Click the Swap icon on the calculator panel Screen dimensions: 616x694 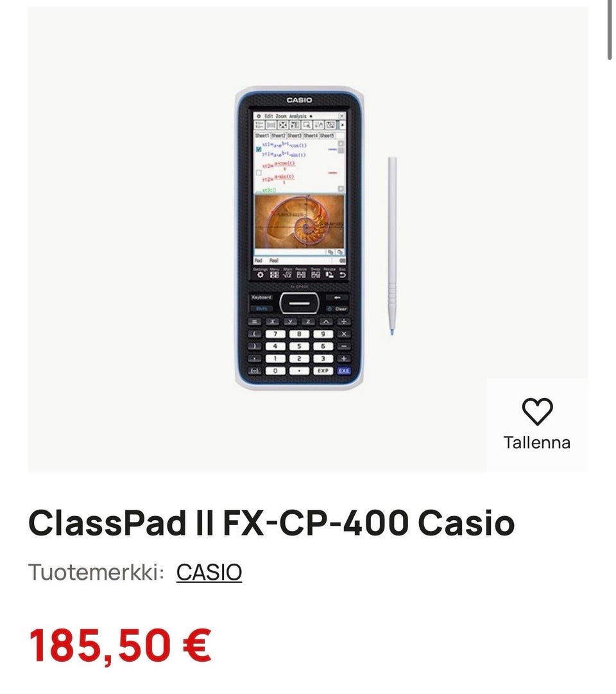pos(316,275)
